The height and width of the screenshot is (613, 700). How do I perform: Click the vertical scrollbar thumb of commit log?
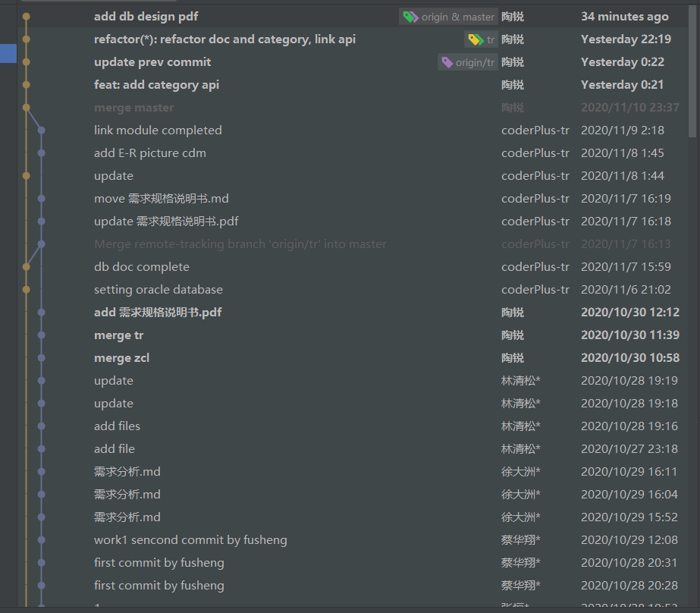(x=693, y=68)
